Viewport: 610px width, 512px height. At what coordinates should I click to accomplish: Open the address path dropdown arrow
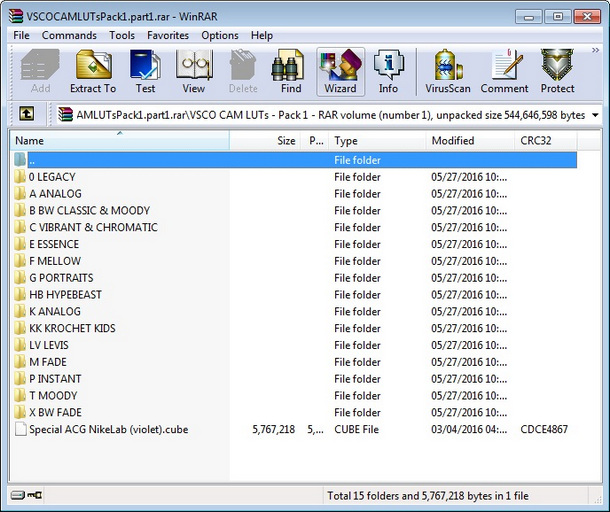[595, 115]
